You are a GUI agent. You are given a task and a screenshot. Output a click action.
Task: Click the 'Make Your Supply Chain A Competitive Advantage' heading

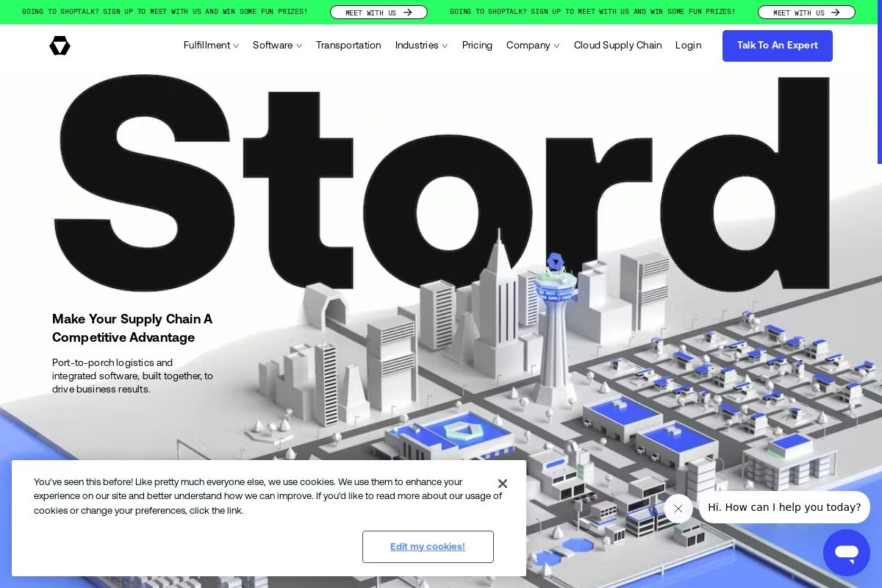tap(132, 328)
